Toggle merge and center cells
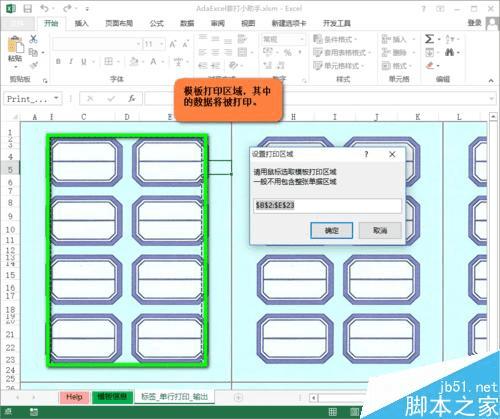This screenshot has height=419, width=500. (242, 52)
